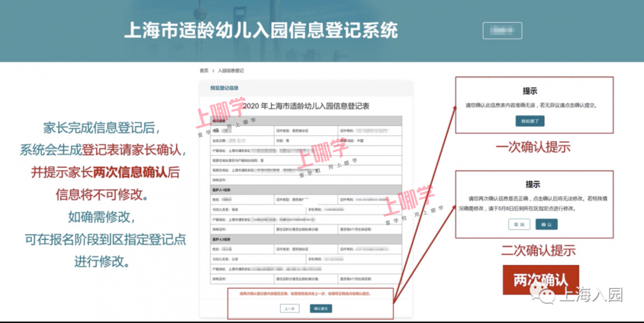
Task: Click the 监护人2信息 section header row
Action: (x=306, y=239)
